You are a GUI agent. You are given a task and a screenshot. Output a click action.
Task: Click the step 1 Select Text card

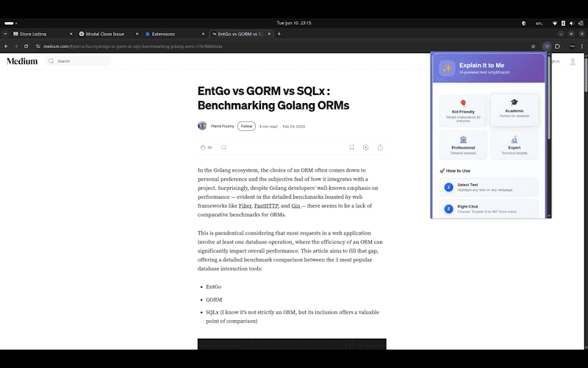tap(489, 188)
